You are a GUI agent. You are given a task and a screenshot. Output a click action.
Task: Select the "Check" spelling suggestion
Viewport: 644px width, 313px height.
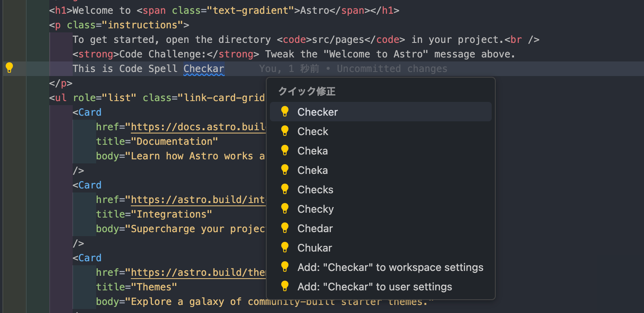click(313, 131)
